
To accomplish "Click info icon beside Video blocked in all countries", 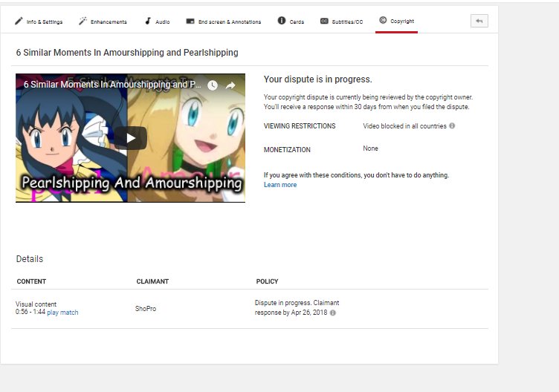I will pos(452,125).
